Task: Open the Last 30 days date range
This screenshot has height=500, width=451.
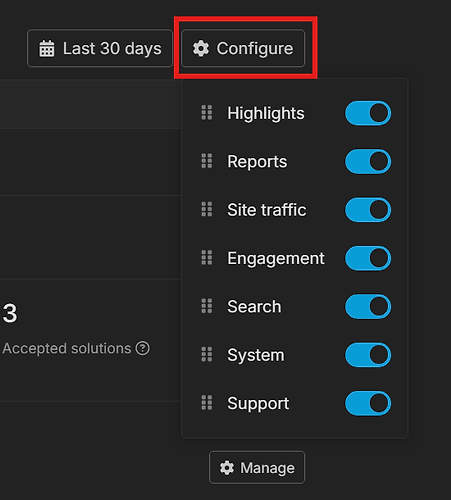Action: (x=100, y=48)
